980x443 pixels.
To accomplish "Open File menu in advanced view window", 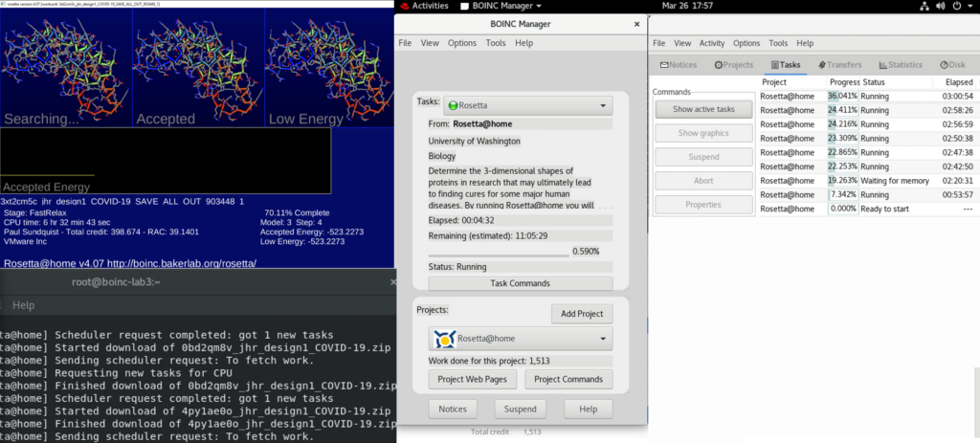I will click(658, 43).
